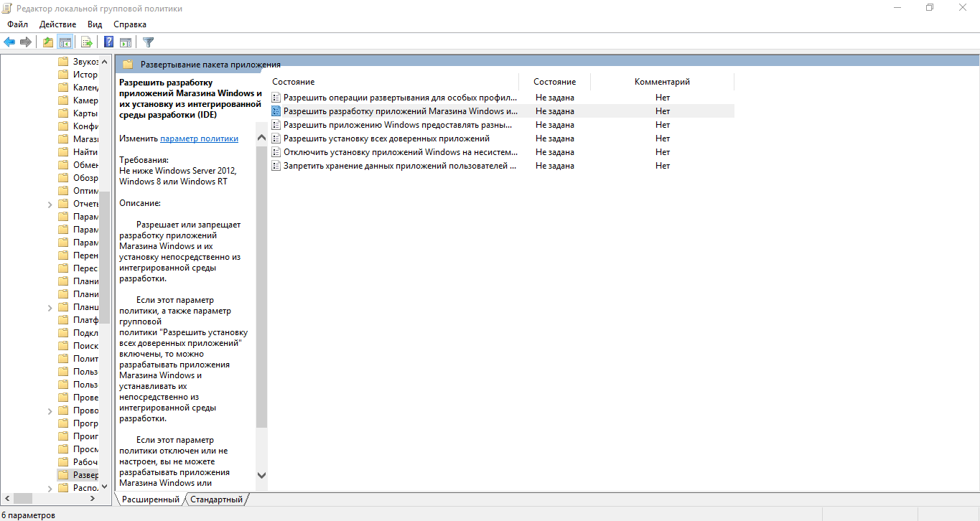980x521 pixels.
Task: Click the folder icon next to "Камер"
Action: 63,100
